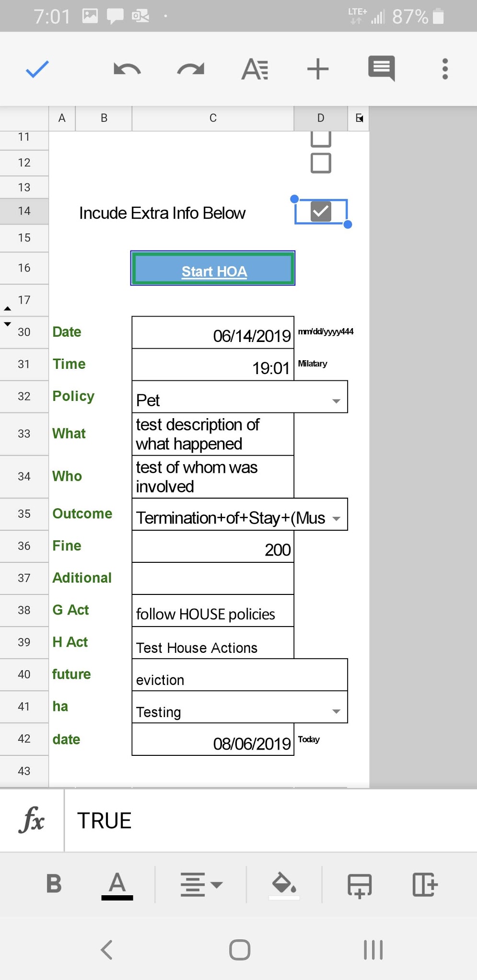The height and width of the screenshot is (980, 477).
Task: Open the insert plus menu
Action: point(318,69)
